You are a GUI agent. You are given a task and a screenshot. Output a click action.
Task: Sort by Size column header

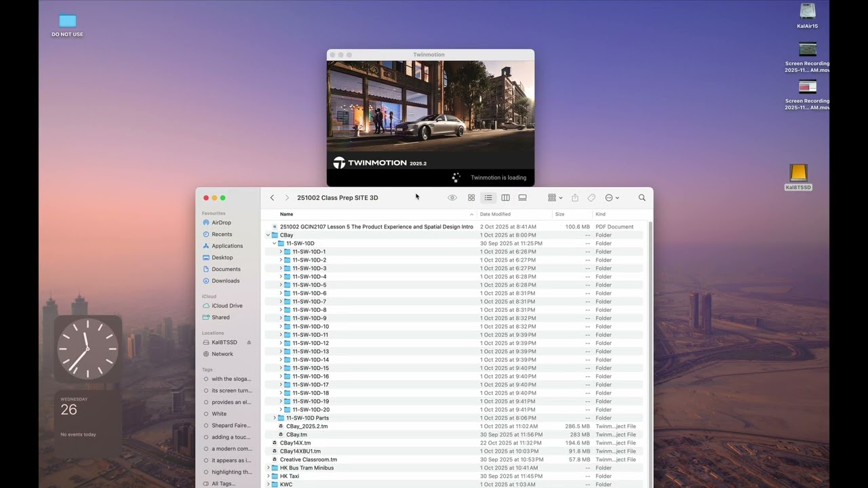[560, 214]
